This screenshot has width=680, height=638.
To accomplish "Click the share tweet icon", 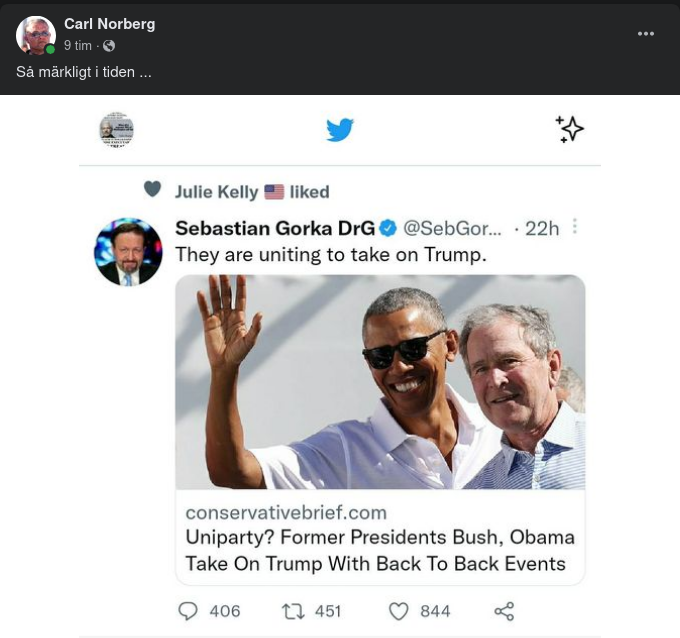I will [x=504, y=610].
